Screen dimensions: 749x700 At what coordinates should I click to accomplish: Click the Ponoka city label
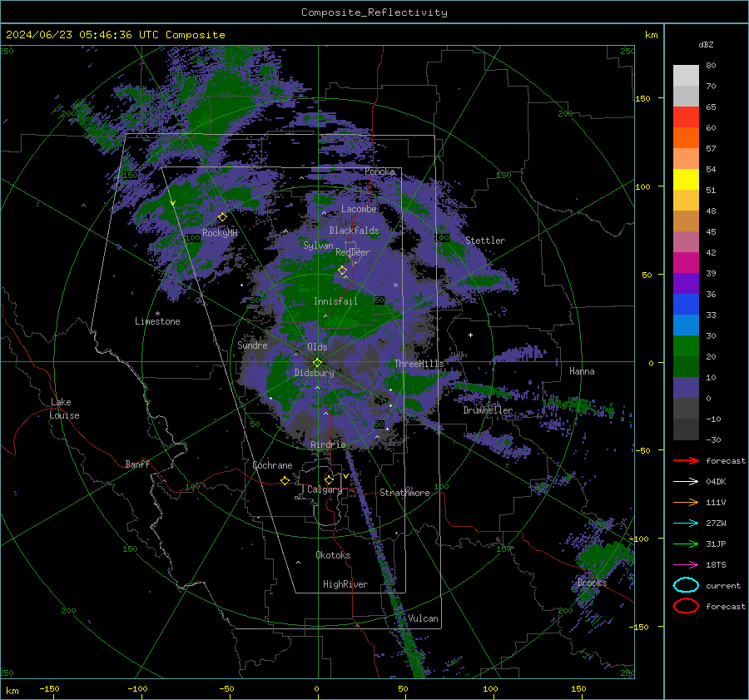coord(379,171)
